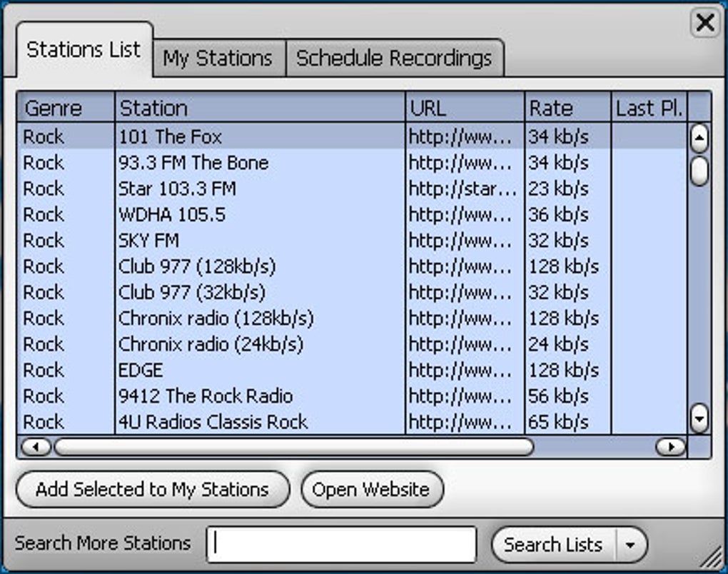Image resolution: width=728 pixels, height=574 pixels.
Task: Click the resize grip in the window corner
Action: (712, 556)
